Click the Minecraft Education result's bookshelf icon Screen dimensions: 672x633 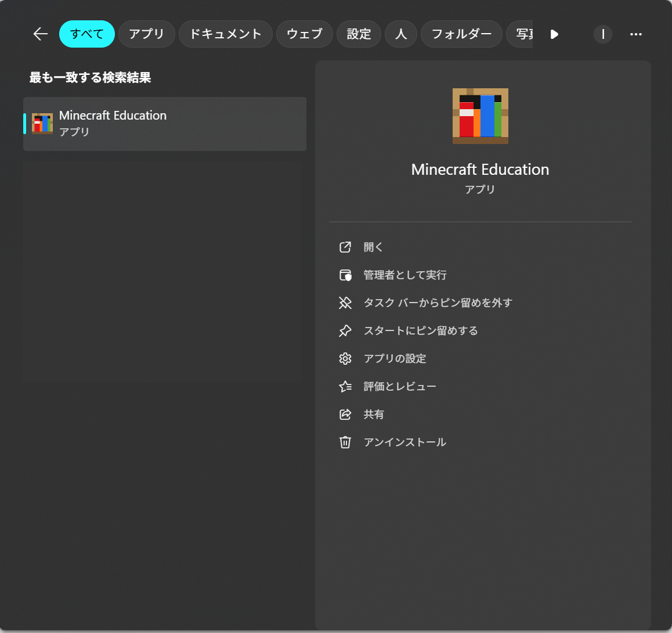(x=42, y=124)
